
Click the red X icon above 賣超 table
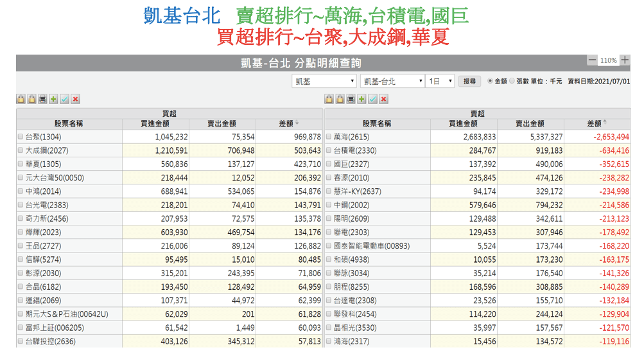point(384,99)
